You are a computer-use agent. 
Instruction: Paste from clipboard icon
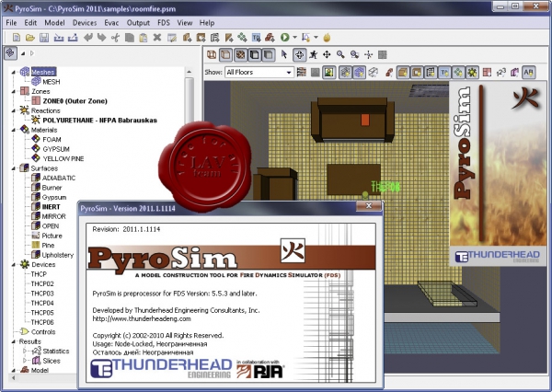143,38
